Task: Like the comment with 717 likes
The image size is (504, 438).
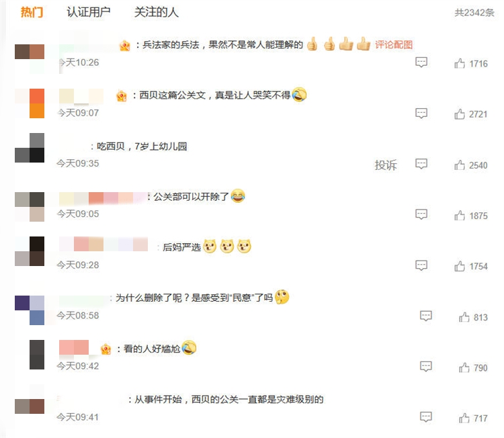Action: (464, 418)
